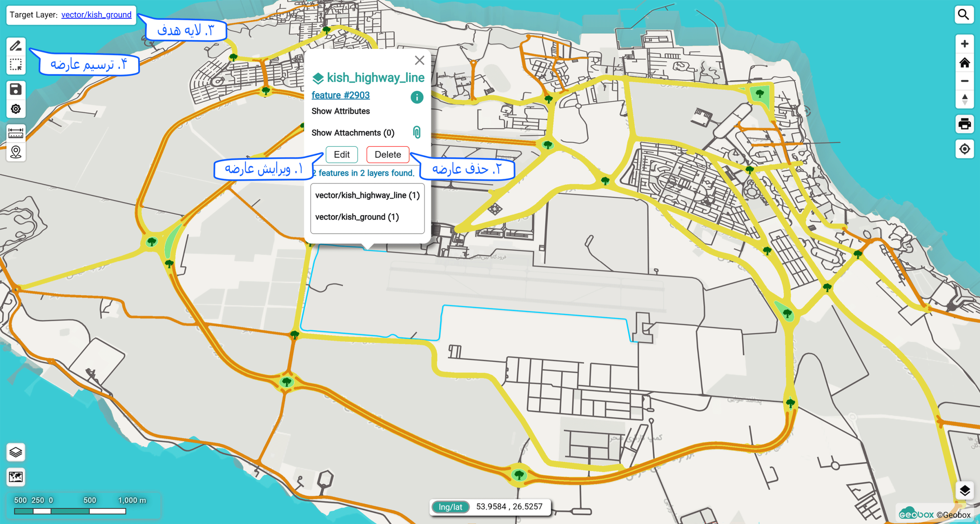The image size is (980, 524).
Task: Toggle the lng/lat coordinate format
Action: point(450,507)
